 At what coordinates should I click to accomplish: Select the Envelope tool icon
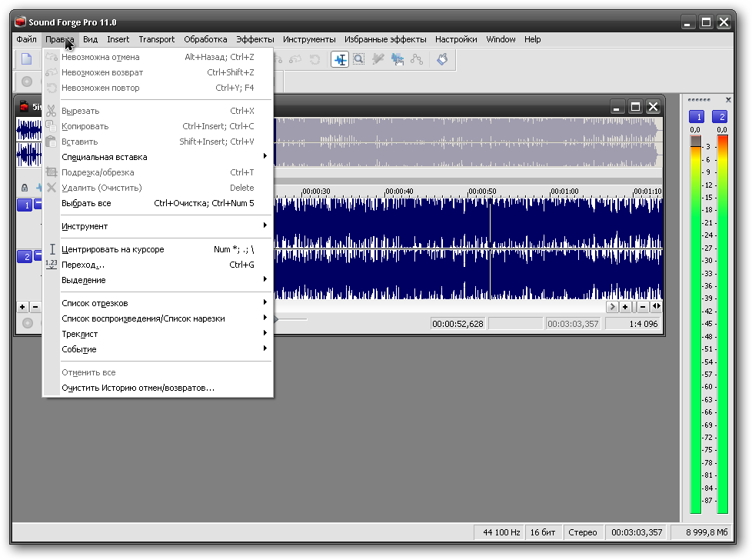pos(417,59)
